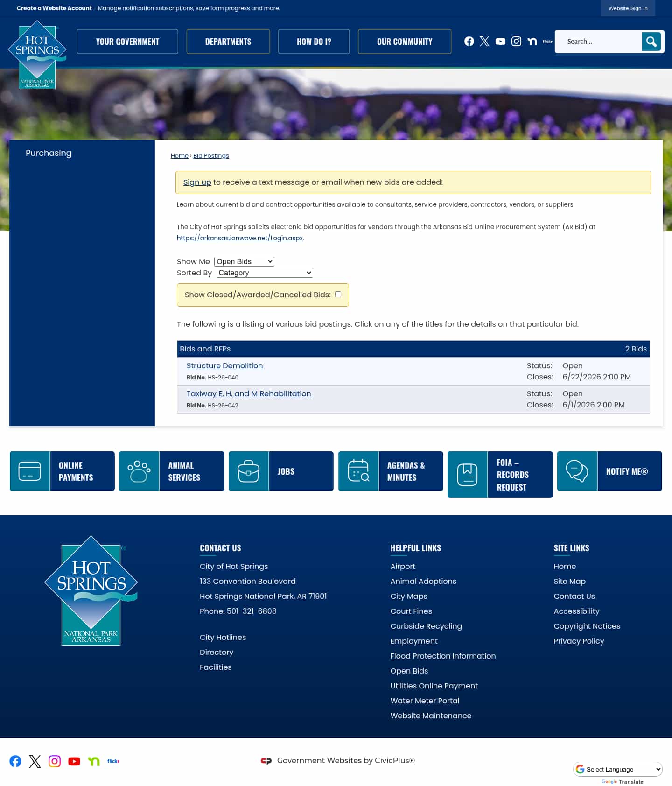Viewport: 672px width, 786px height.
Task: Open Directory footer link
Action: point(217,653)
